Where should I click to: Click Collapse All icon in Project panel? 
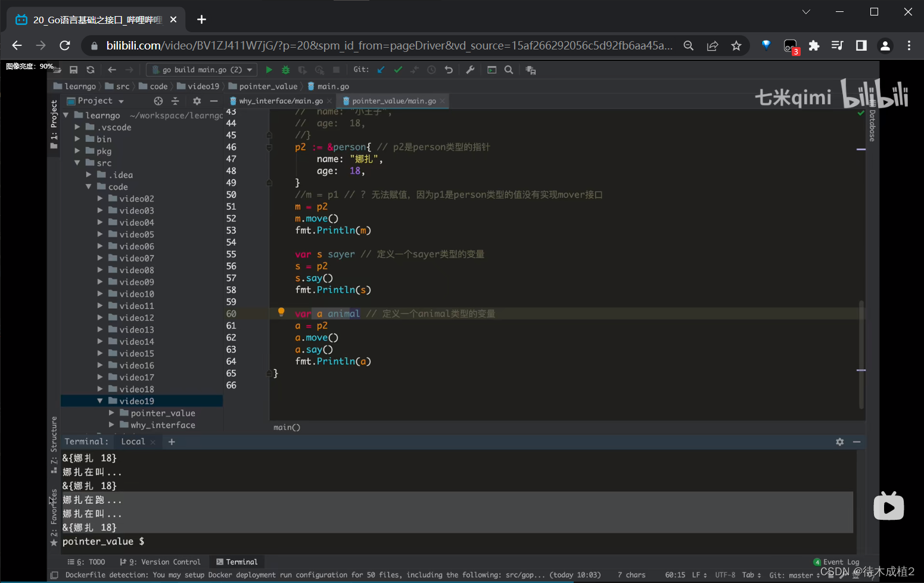click(175, 101)
